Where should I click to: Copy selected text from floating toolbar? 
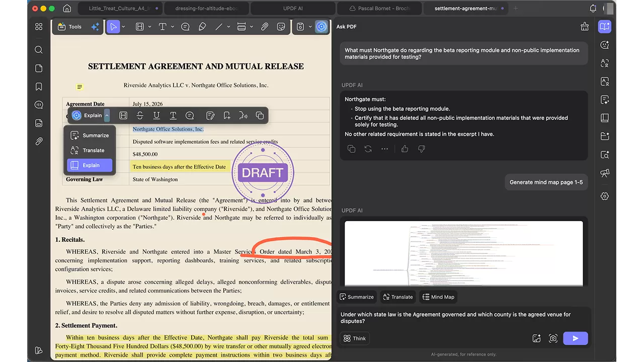click(x=260, y=116)
